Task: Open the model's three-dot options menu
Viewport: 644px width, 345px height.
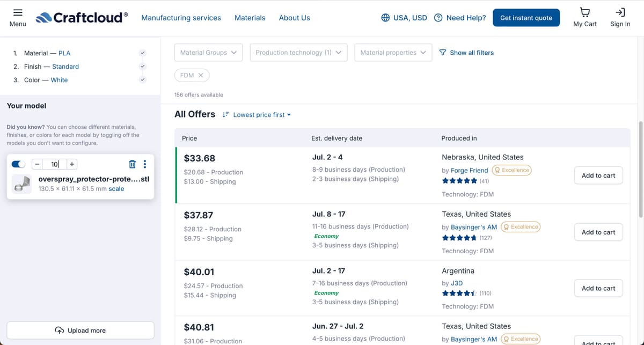Action: (x=145, y=164)
